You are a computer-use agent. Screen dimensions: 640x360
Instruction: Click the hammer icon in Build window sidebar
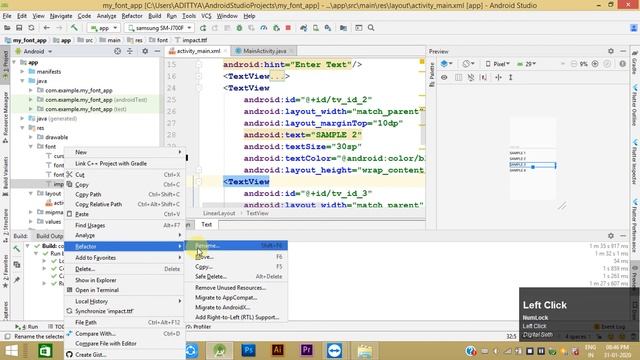click(x=17, y=249)
